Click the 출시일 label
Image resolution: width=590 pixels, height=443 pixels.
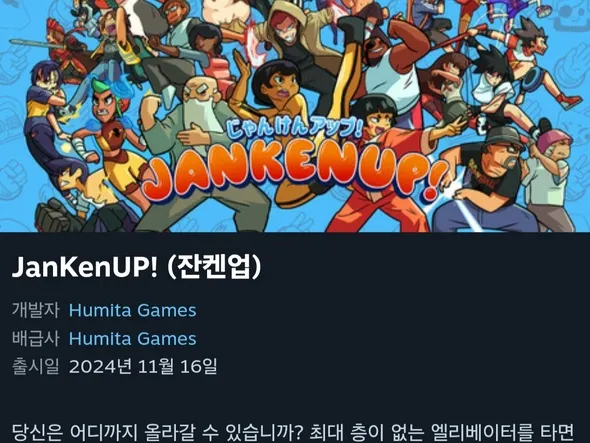click(x=36, y=366)
